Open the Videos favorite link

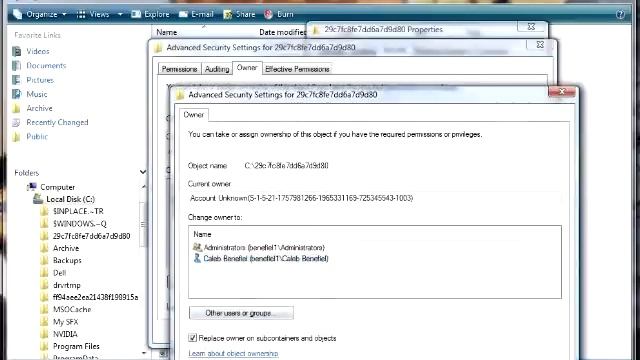tap(38, 51)
